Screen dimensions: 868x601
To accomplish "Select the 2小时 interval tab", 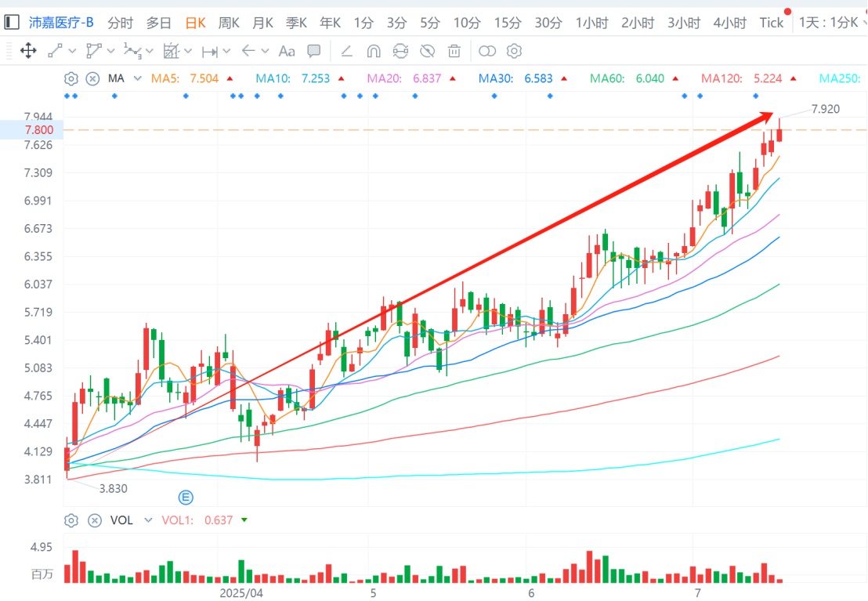I will [638, 23].
